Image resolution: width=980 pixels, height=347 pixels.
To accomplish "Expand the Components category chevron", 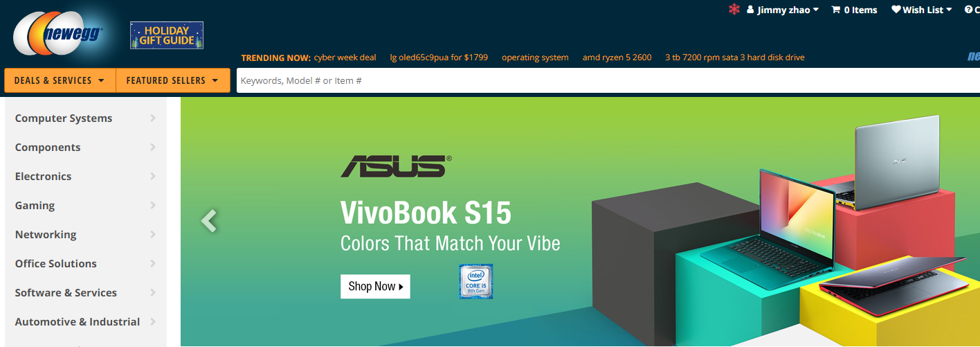I will (x=153, y=148).
